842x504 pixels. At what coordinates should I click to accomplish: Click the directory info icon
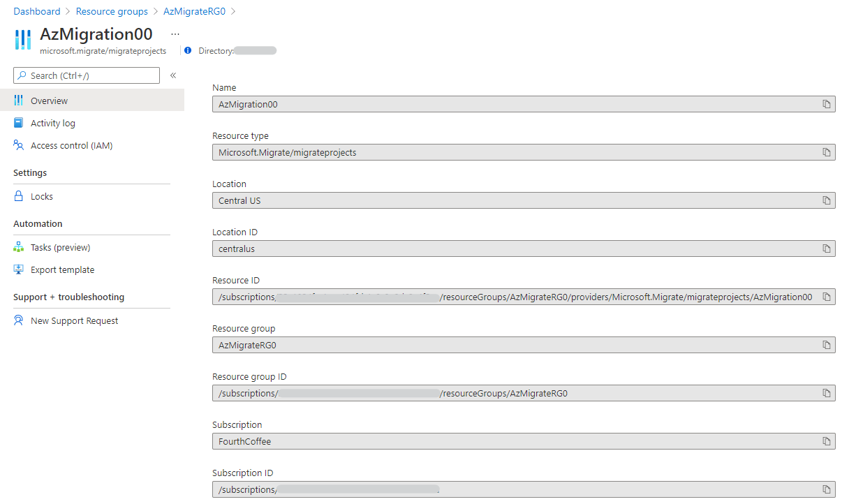click(188, 50)
